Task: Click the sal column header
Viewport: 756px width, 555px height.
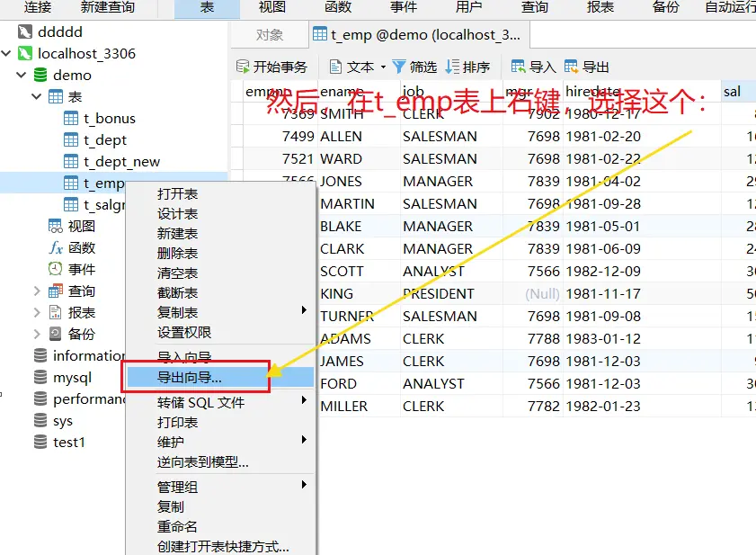Action: (738, 91)
